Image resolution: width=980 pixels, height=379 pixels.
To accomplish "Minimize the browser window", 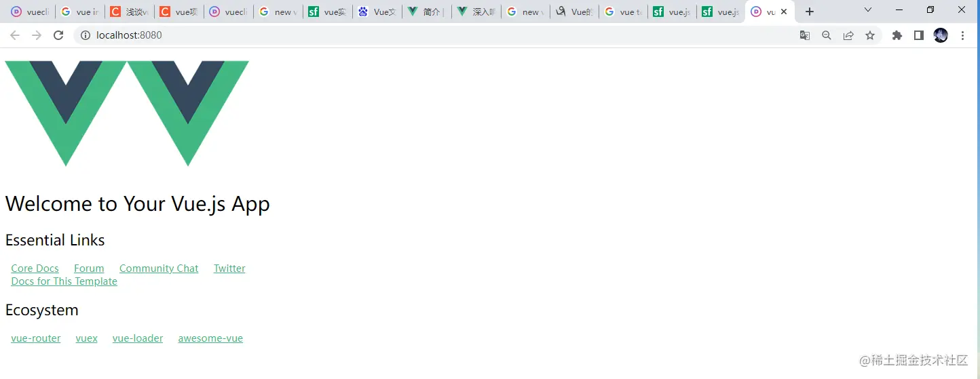I will click(x=899, y=9).
